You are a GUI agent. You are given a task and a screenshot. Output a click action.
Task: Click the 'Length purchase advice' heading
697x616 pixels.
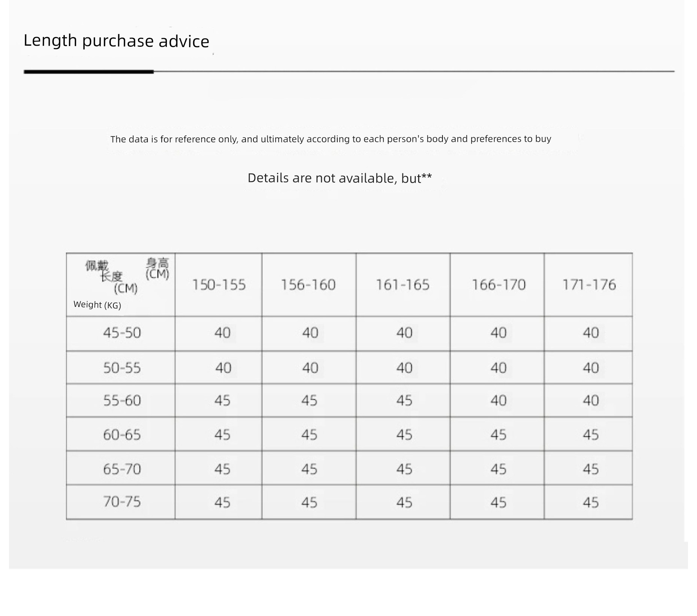tap(116, 41)
